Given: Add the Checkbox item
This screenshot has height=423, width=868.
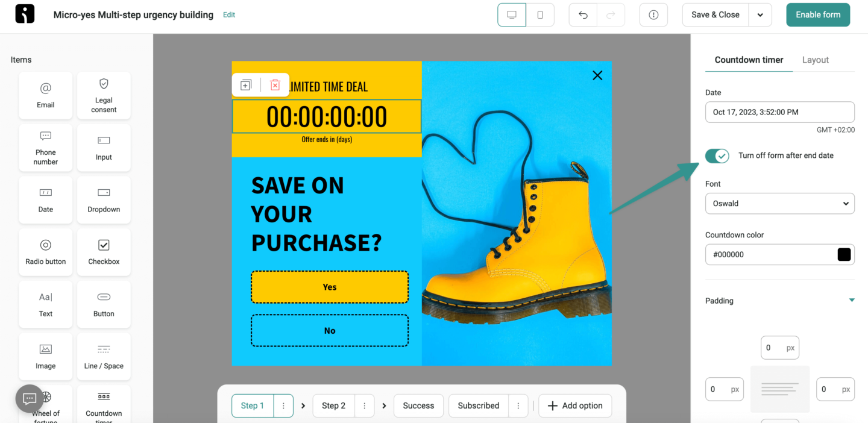Looking at the screenshot, I should pyautogui.click(x=104, y=252).
